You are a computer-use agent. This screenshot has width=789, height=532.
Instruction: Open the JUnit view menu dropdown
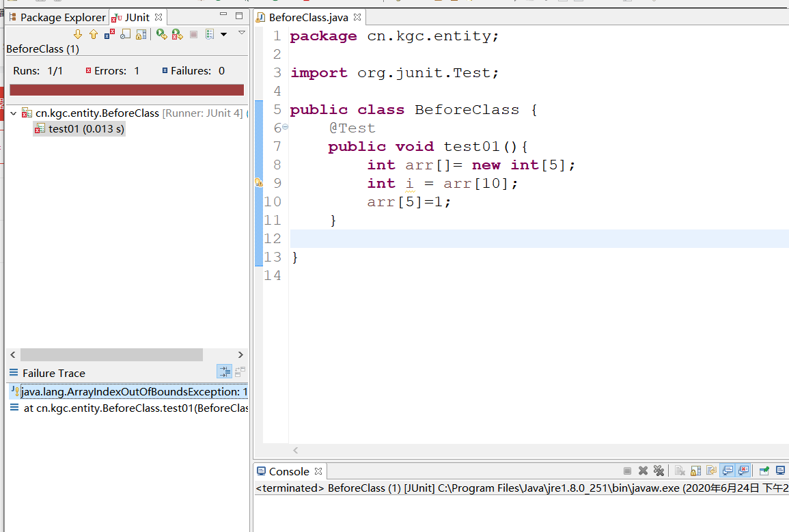tap(241, 32)
